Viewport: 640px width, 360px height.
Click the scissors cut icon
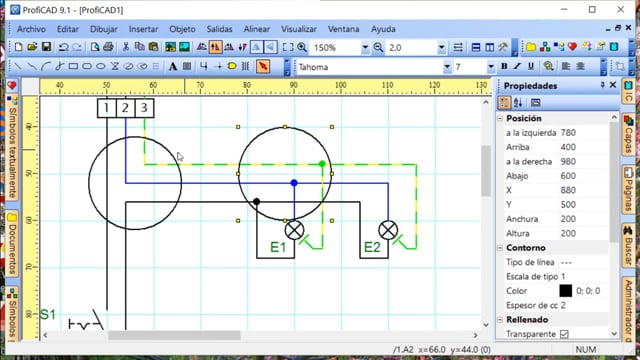[126, 47]
